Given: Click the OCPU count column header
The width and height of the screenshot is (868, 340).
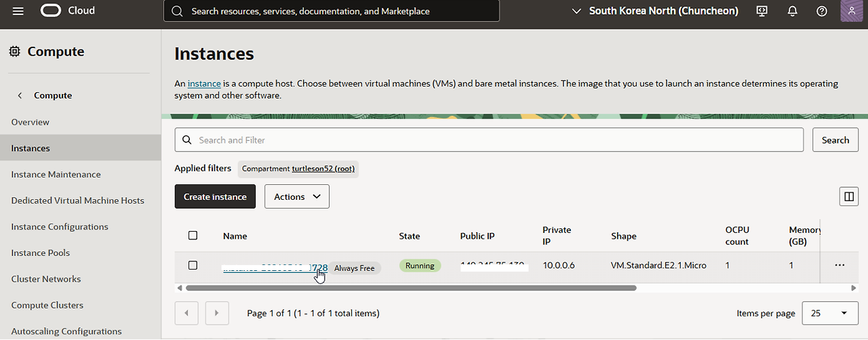Looking at the screenshot, I should tap(737, 236).
